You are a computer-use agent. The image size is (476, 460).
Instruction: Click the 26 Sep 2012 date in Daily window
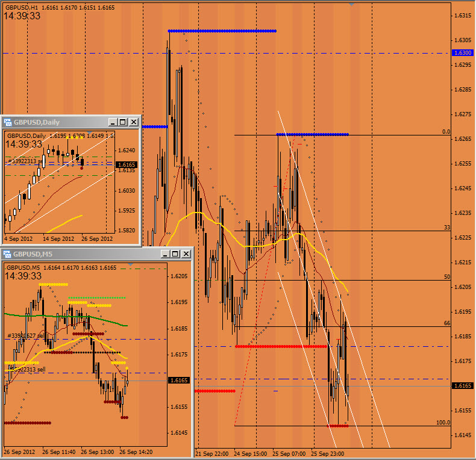(x=97, y=238)
